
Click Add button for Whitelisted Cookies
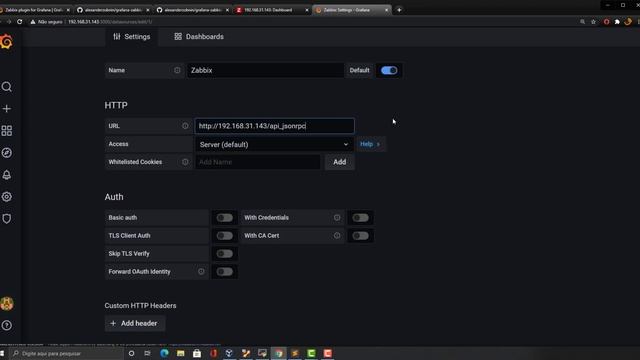point(340,162)
